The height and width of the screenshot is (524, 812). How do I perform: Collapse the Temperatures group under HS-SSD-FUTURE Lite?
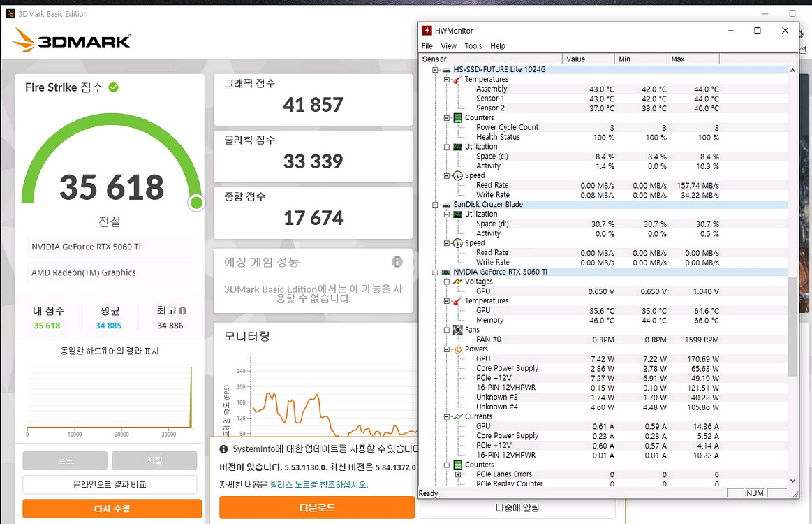[x=447, y=79]
